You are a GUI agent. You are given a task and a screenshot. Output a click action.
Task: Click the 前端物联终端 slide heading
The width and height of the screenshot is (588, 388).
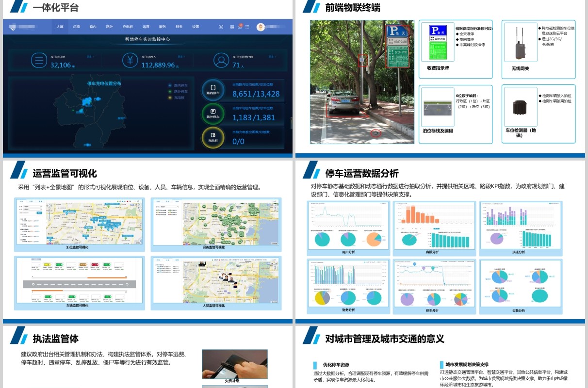tap(353, 8)
